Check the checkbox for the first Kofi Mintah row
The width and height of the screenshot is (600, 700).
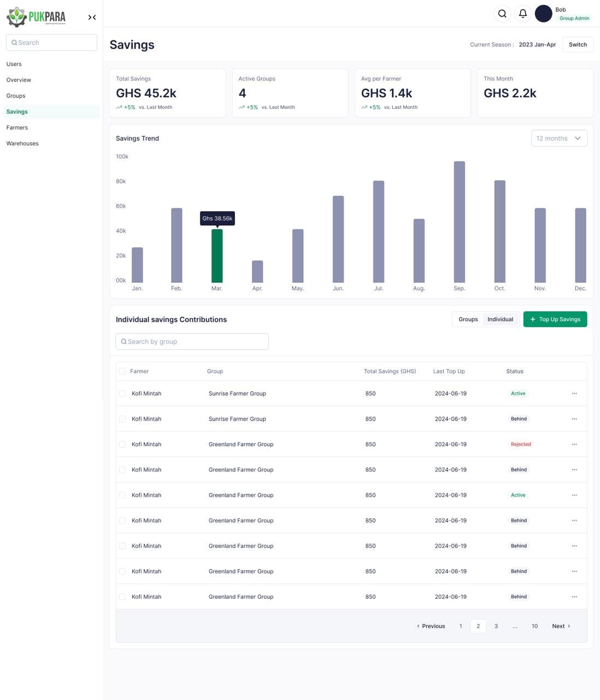[x=122, y=393]
